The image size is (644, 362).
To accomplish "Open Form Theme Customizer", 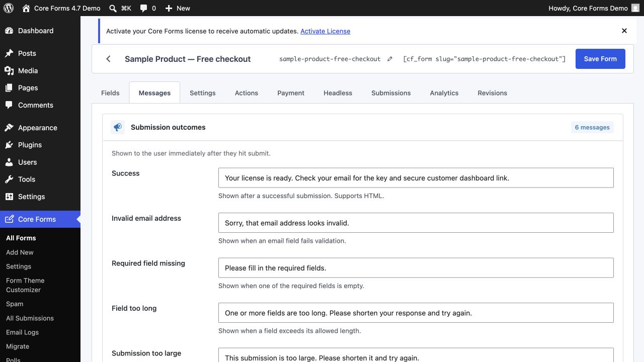I will point(25,285).
